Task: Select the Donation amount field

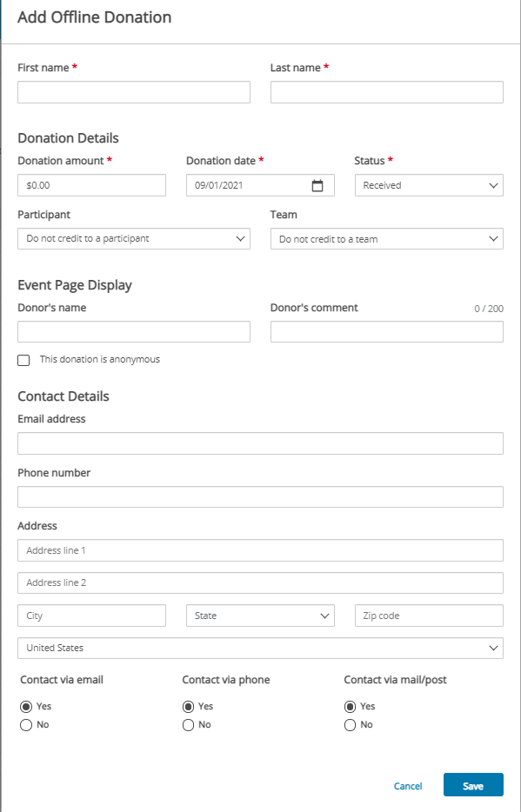Action: coord(91,185)
